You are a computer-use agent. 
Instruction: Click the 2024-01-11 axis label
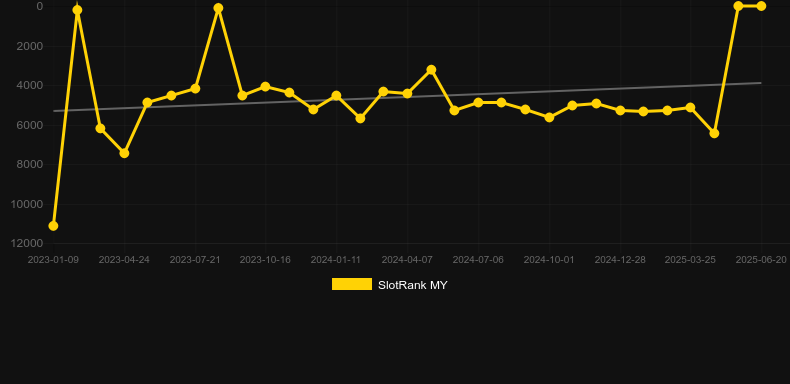pyautogui.click(x=336, y=260)
